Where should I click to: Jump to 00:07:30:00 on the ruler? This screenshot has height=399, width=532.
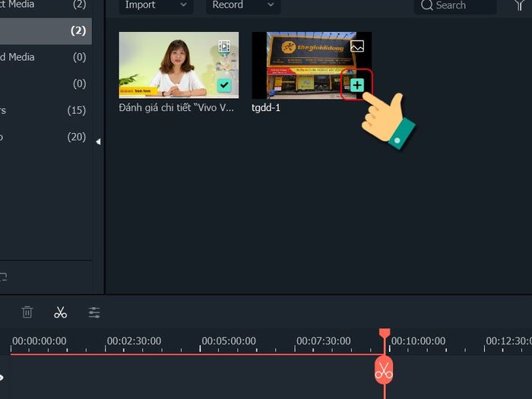tap(323, 341)
